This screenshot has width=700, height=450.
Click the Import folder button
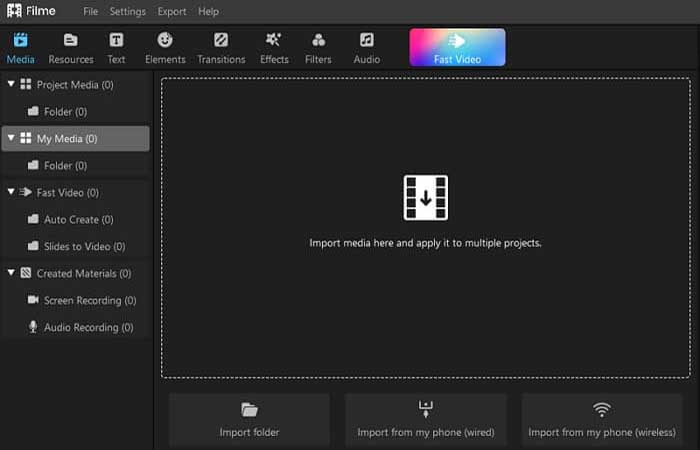[249, 420]
